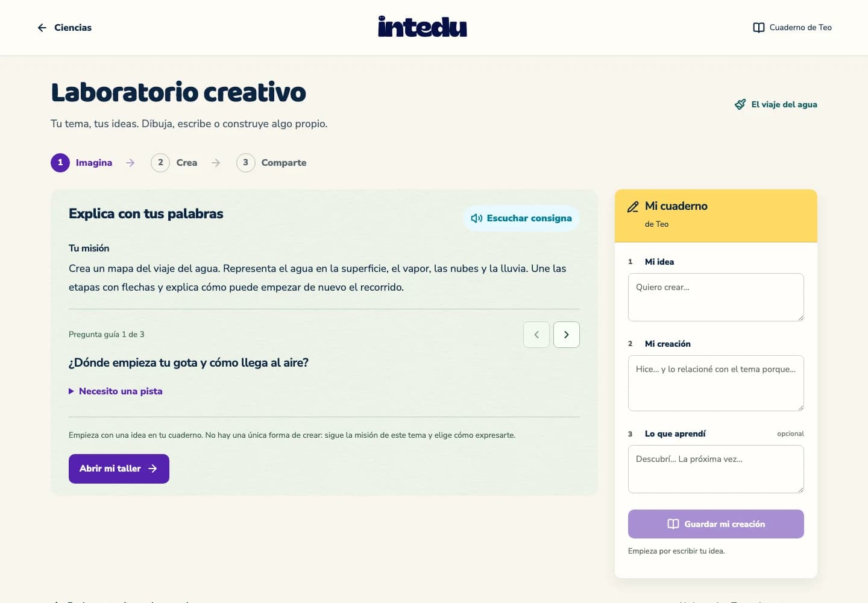The height and width of the screenshot is (603, 868).
Task: Click the Escuchar consigna button
Action: pos(521,218)
